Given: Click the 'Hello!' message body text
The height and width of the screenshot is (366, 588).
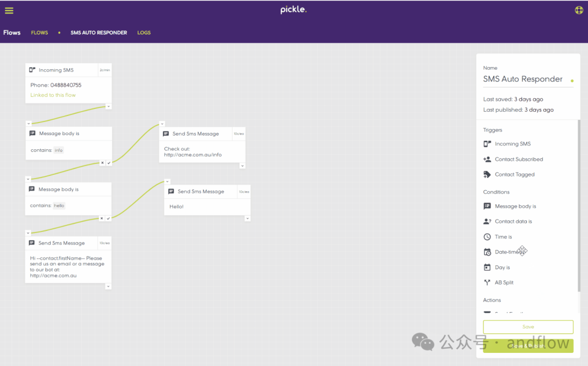Looking at the screenshot, I should pyautogui.click(x=176, y=206).
